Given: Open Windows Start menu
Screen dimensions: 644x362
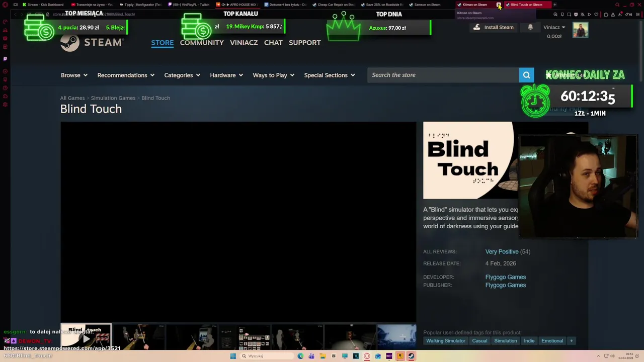Looking at the screenshot, I should pyautogui.click(x=233, y=356).
